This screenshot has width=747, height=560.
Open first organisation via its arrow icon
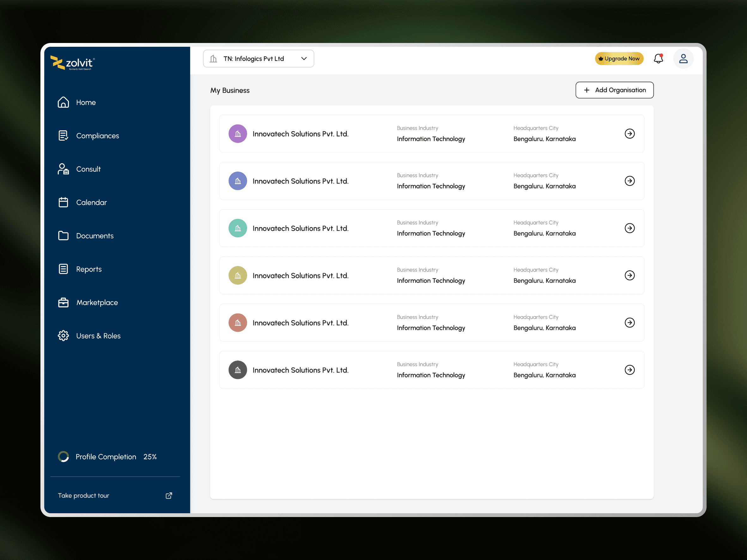point(629,134)
